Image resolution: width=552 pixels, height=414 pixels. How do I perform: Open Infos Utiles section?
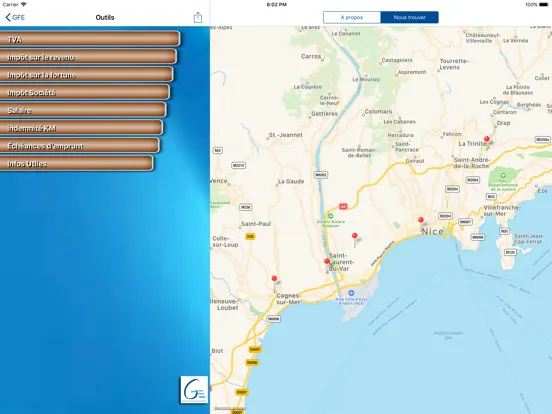tap(76, 163)
